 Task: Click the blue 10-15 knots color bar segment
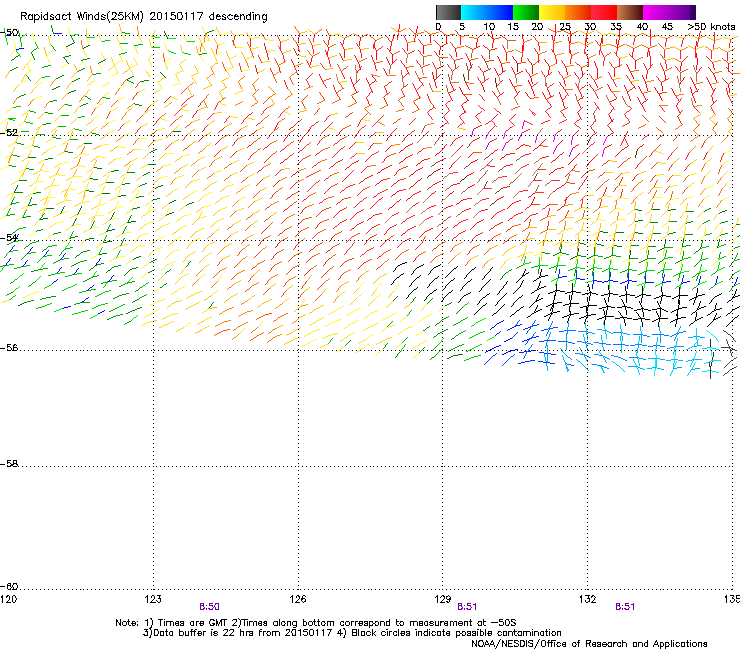(500, 12)
